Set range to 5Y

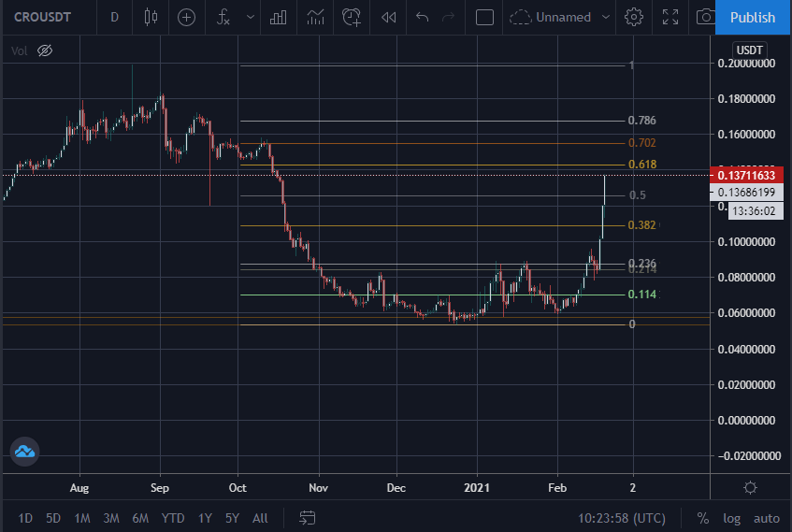point(232,518)
